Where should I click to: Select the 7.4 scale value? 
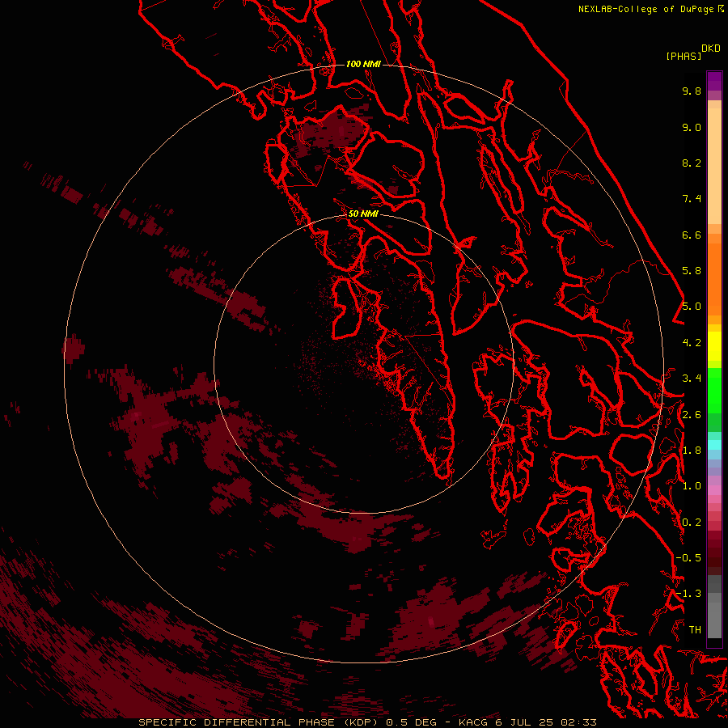tap(692, 199)
